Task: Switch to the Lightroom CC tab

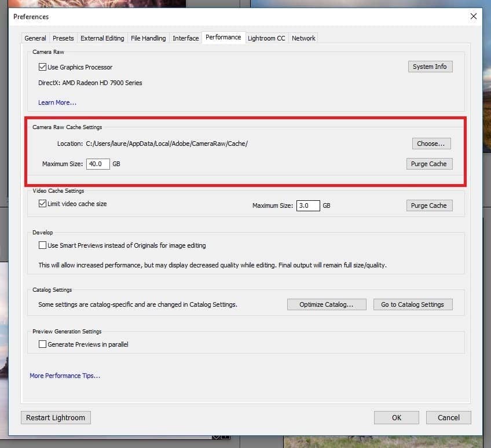Action: pyautogui.click(x=266, y=38)
